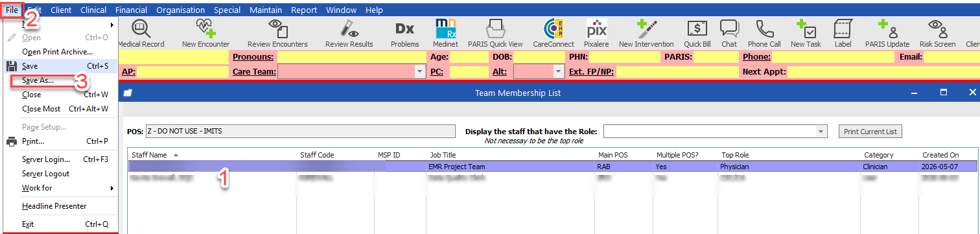Open the Maintain menu

(266, 10)
